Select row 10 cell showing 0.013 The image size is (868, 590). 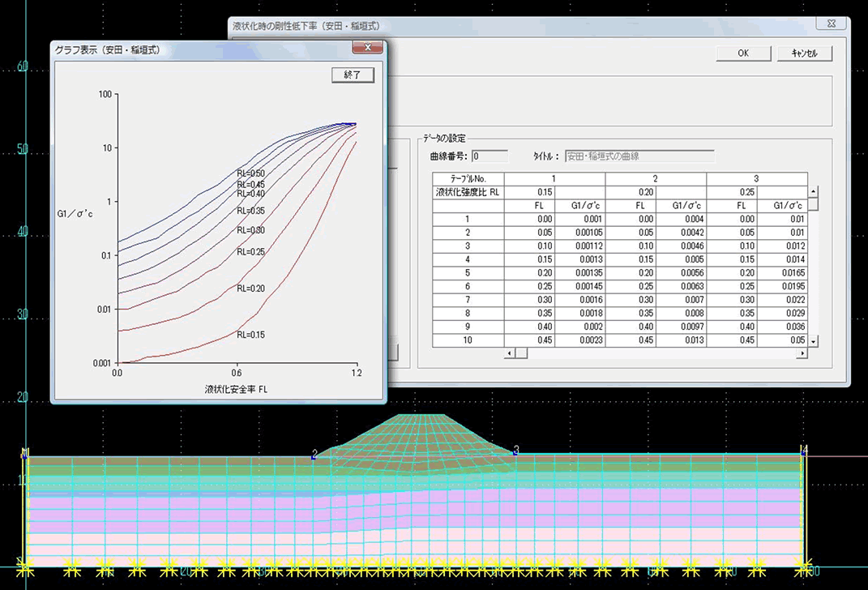[x=681, y=340]
